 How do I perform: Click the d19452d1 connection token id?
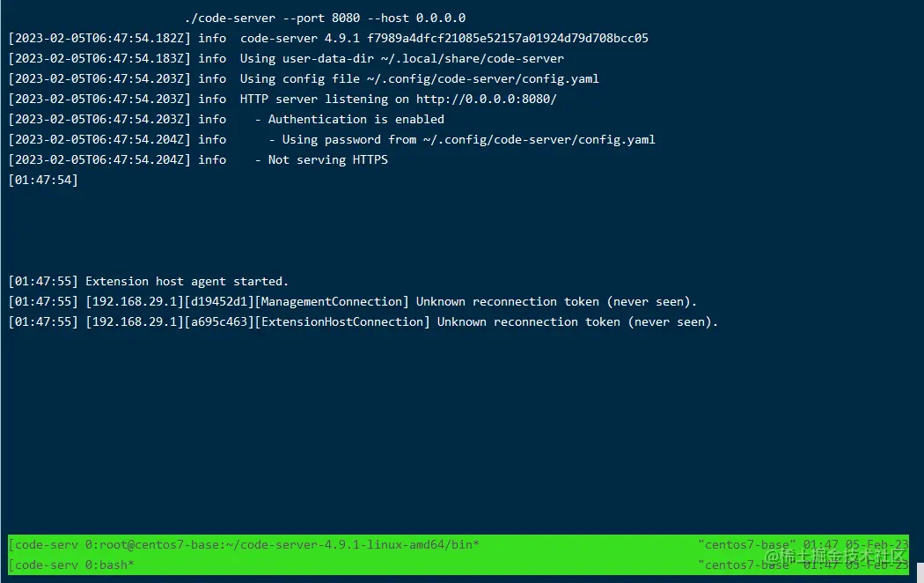[x=218, y=302]
